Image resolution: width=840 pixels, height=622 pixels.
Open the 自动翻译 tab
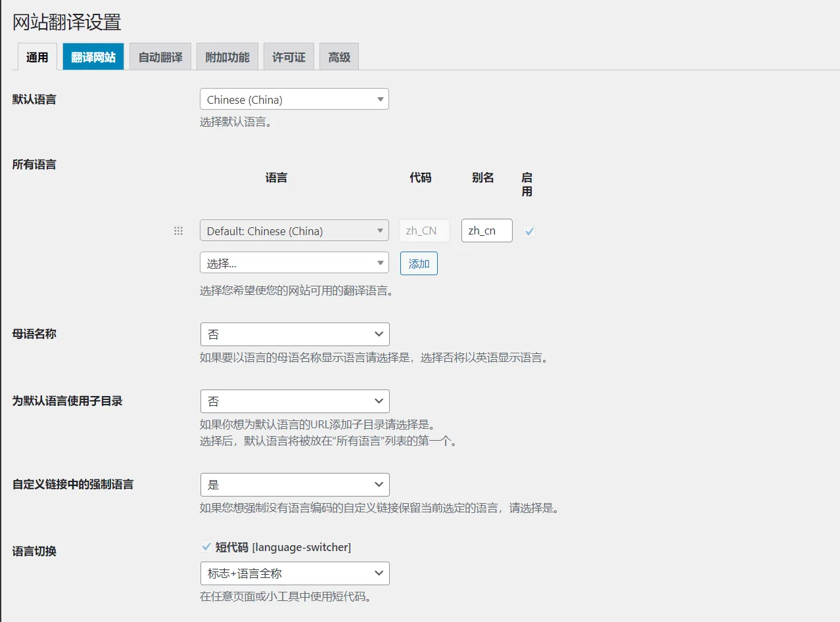coord(160,57)
